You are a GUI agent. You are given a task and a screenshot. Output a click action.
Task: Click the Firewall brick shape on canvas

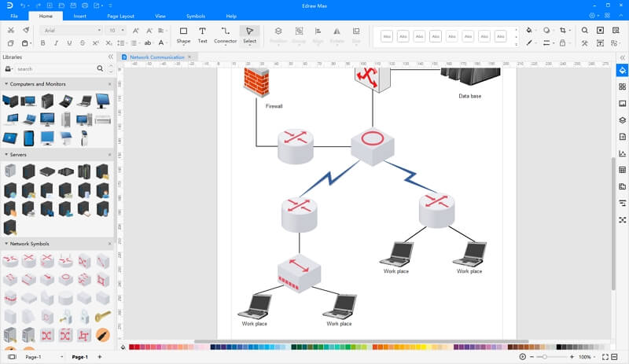tap(256, 82)
